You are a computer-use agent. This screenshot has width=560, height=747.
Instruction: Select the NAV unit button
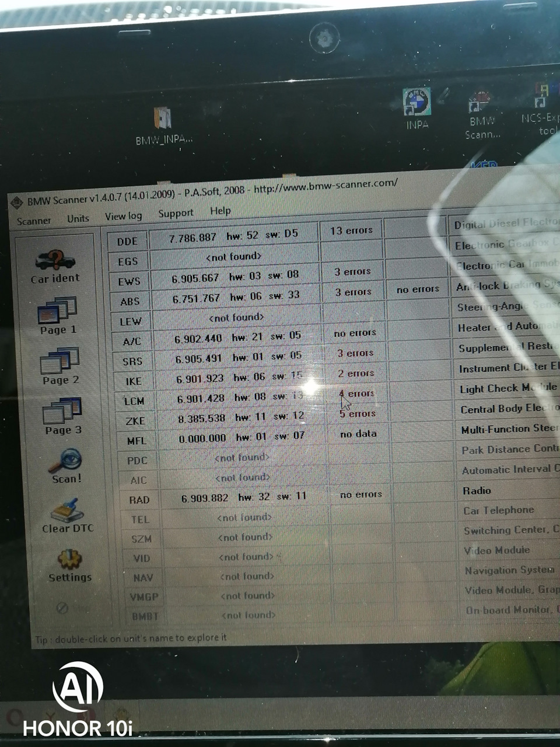[x=143, y=577]
